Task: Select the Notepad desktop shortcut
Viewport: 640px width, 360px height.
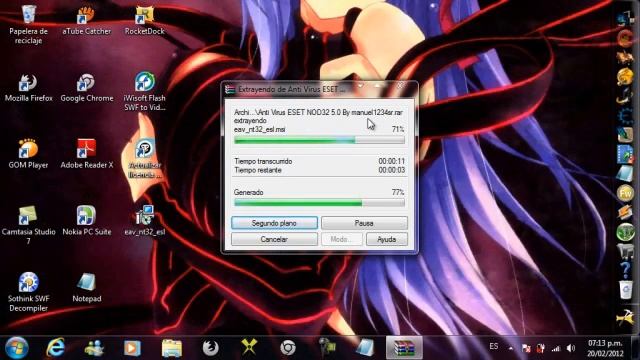Action: point(87,288)
